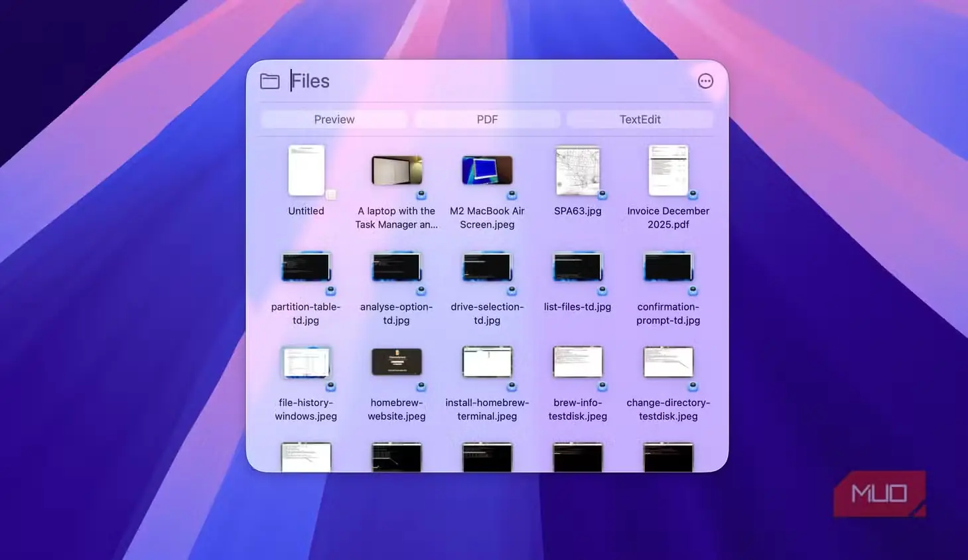Click the label 'Invoice December 2025.pdf'
968x560 pixels.
pyautogui.click(x=668, y=218)
